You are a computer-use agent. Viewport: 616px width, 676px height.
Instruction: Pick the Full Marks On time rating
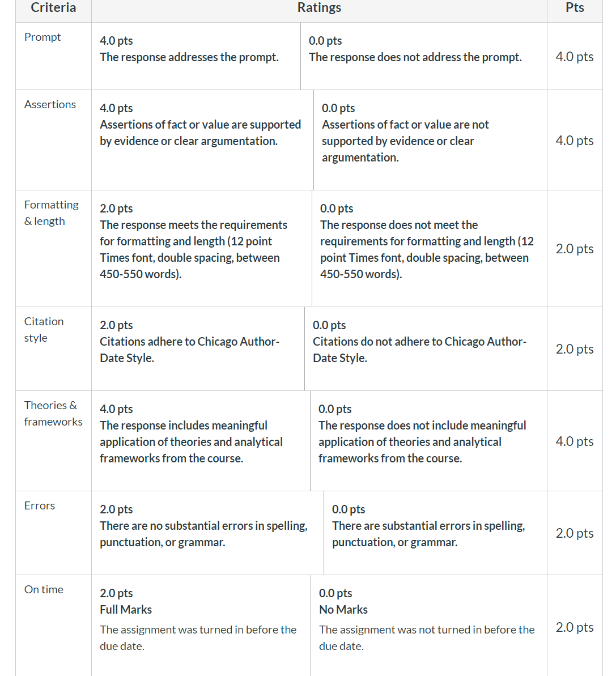201,626
